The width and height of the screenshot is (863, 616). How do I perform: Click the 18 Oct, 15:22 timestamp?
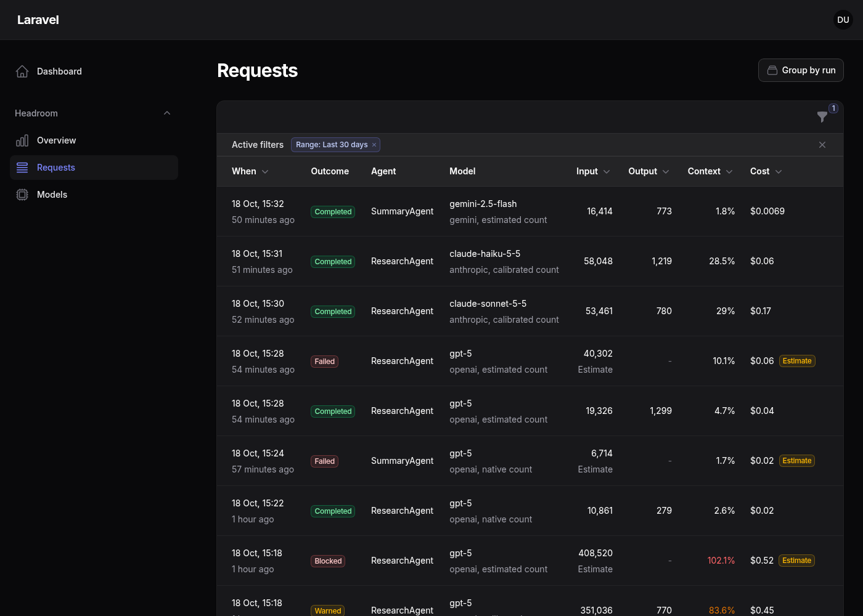(258, 503)
